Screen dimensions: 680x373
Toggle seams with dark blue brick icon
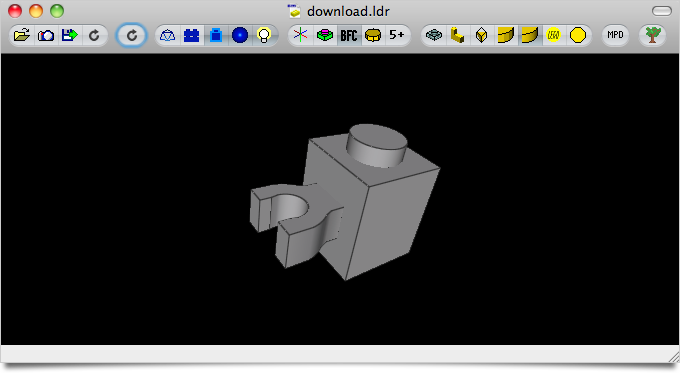point(191,35)
